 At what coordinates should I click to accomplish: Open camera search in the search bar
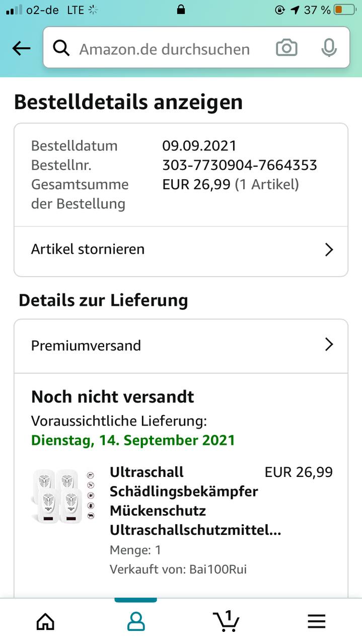(x=286, y=48)
